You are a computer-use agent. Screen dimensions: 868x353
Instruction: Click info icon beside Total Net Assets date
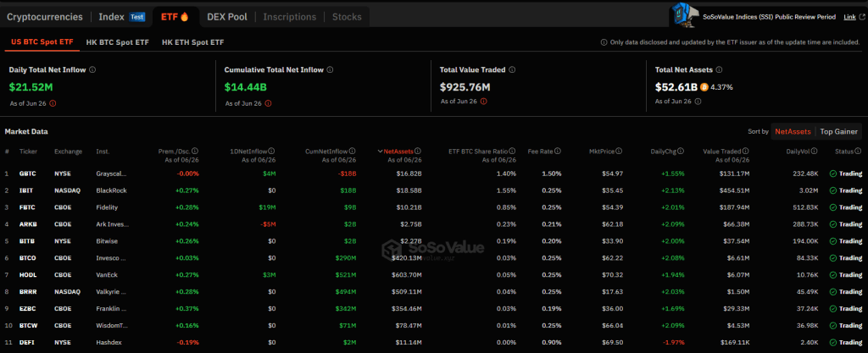pyautogui.click(x=698, y=101)
